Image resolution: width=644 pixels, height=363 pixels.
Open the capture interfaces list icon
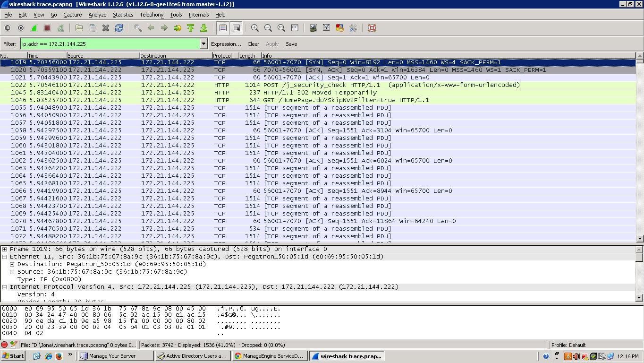coord(8,28)
